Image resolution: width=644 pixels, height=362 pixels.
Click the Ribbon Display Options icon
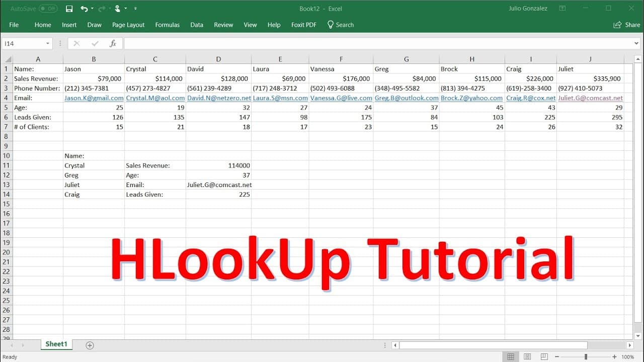pyautogui.click(x=562, y=9)
